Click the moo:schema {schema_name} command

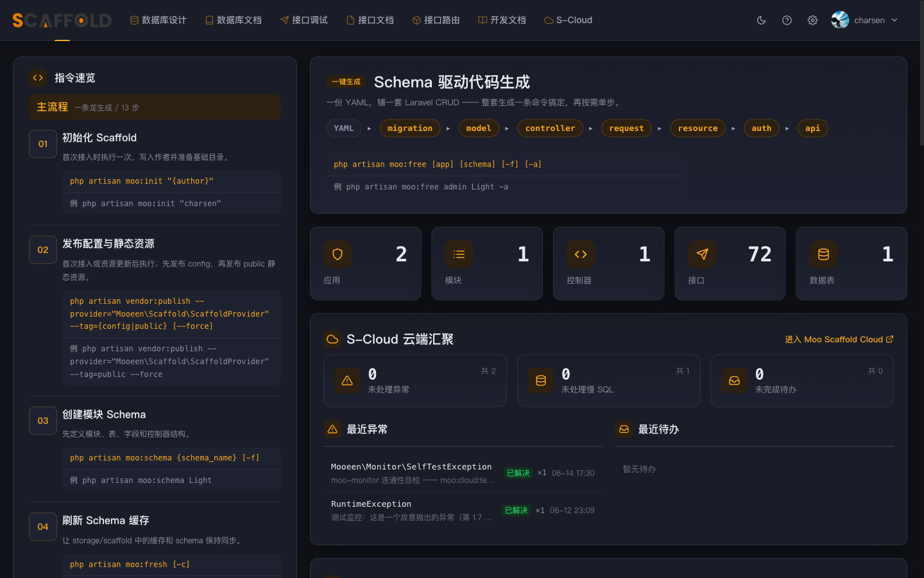coord(171,458)
